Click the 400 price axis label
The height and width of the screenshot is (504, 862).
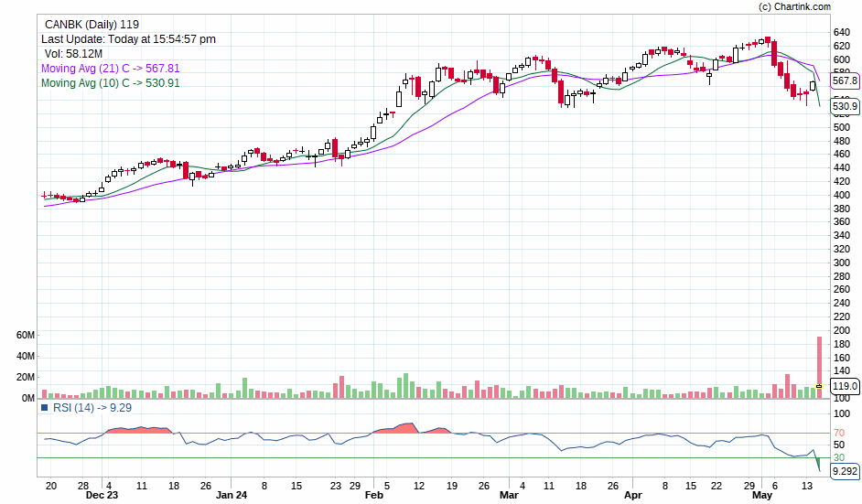click(842, 195)
